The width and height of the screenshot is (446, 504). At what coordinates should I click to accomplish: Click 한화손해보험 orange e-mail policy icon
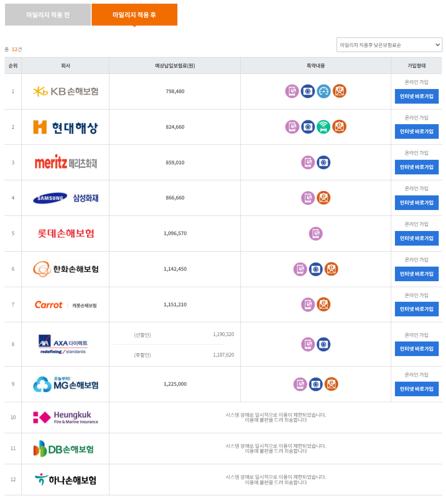pyautogui.click(x=332, y=269)
